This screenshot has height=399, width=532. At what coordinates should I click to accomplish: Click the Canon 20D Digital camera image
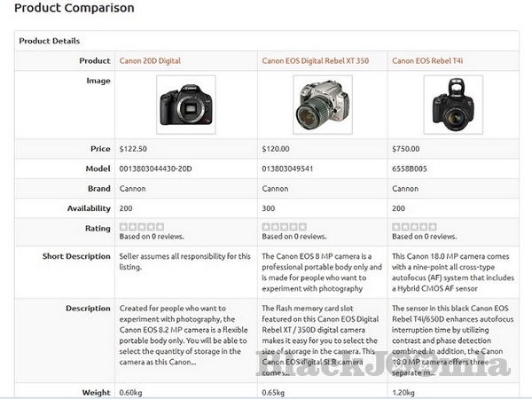point(185,105)
